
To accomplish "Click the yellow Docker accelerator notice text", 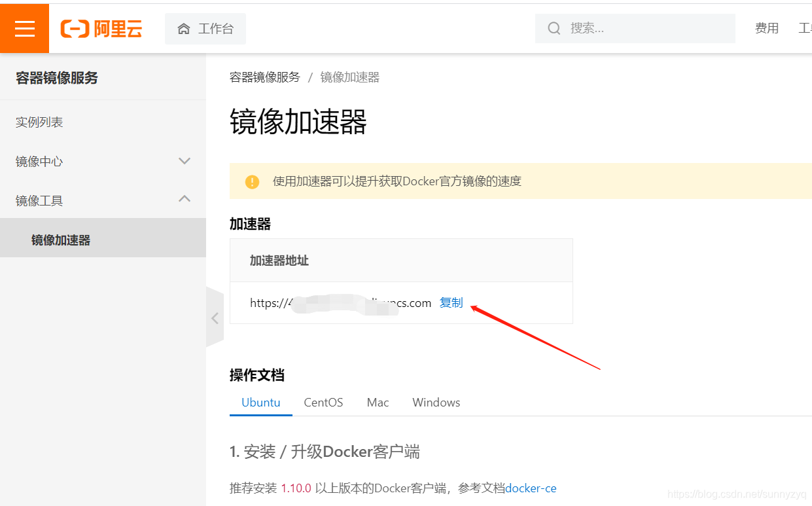I will click(397, 181).
